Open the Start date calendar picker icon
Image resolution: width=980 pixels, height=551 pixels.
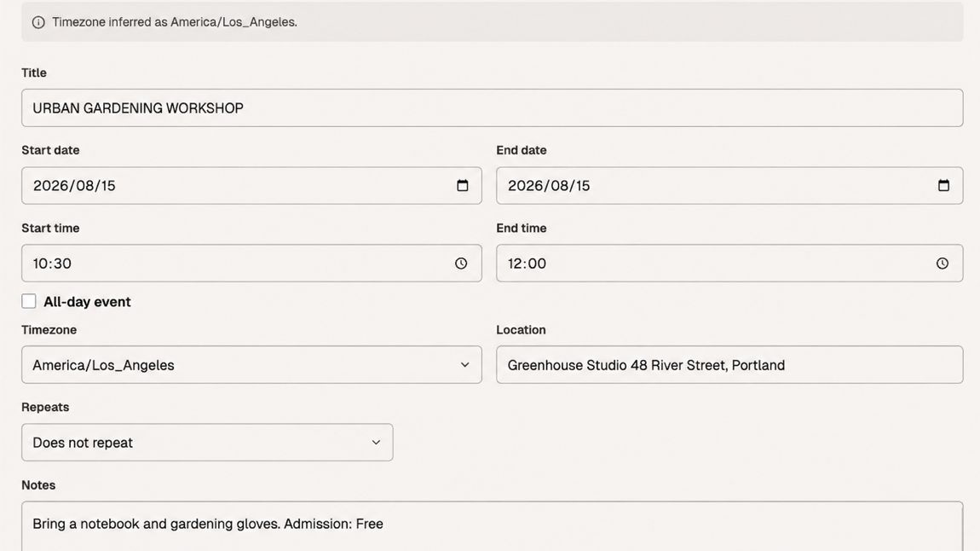[x=463, y=186]
